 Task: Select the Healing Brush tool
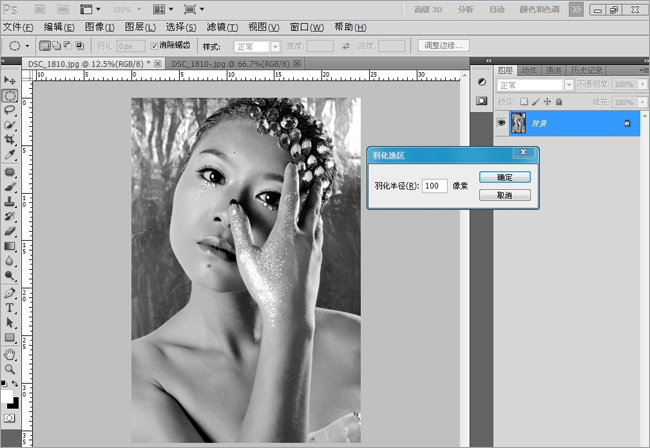tap(10, 172)
